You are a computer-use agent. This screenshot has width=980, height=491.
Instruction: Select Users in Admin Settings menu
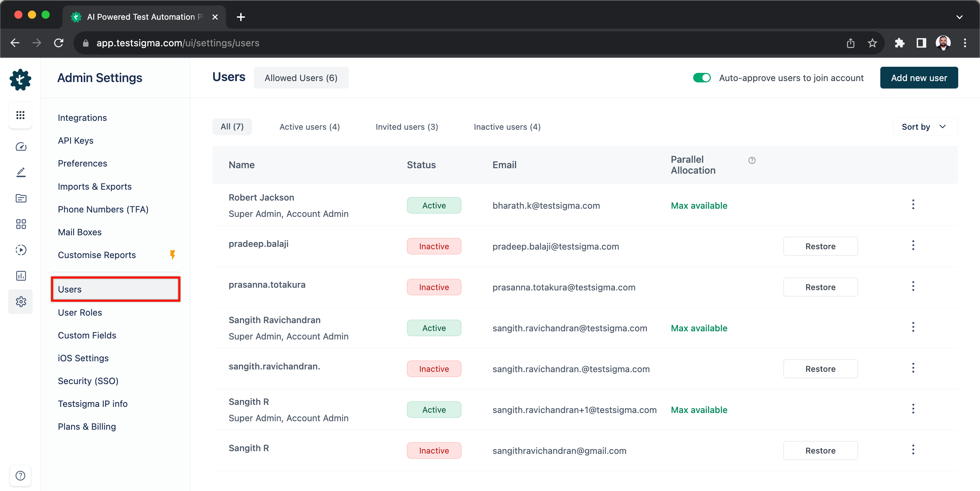pyautogui.click(x=116, y=289)
